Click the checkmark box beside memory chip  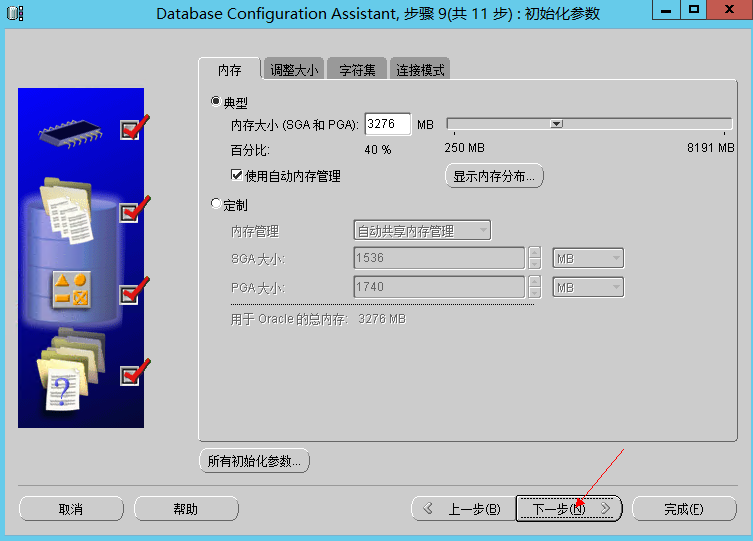click(131, 129)
